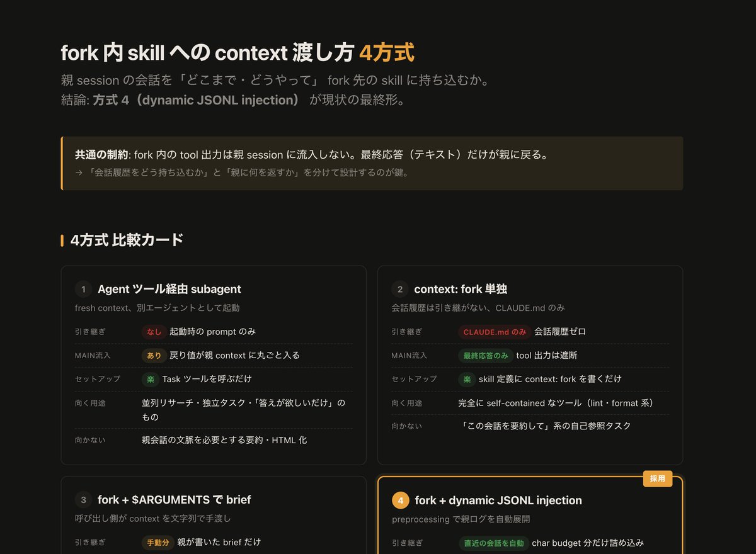
Task: Click the orange あり tag
Action: 154,356
